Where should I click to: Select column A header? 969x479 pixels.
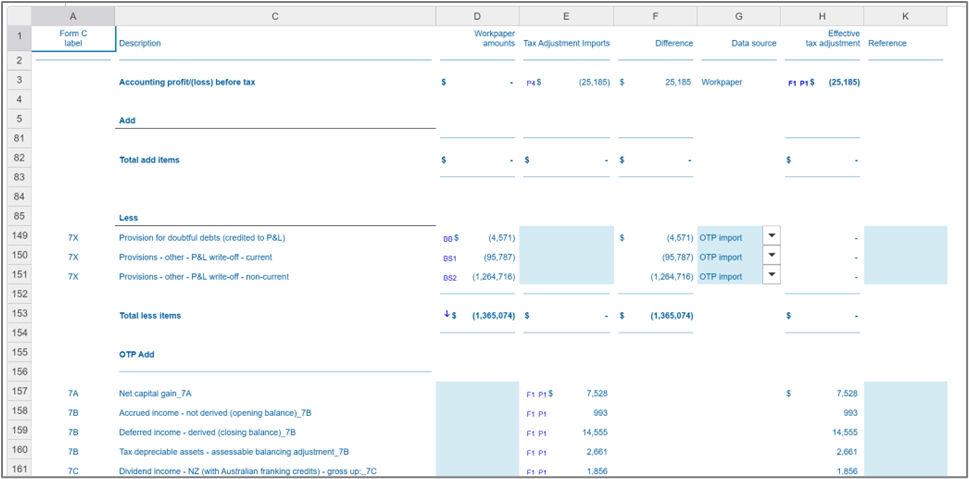[73, 17]
